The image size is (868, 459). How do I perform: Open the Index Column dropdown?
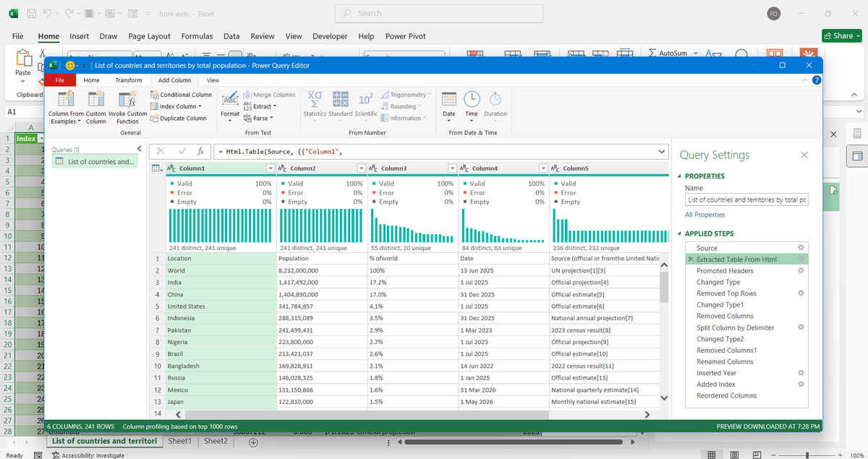(200, 106)
